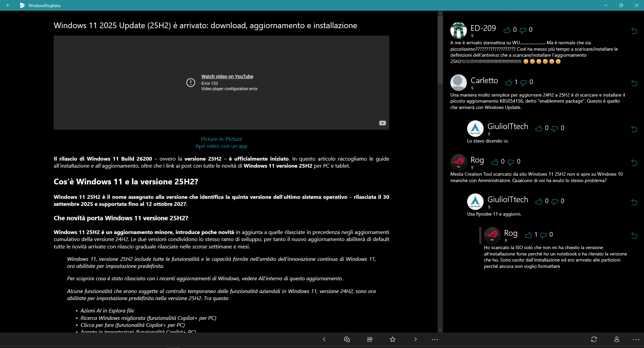Click the article's vertical scrollbar thumb
This screenshot has width=644, height=348.
click(440, 50)
